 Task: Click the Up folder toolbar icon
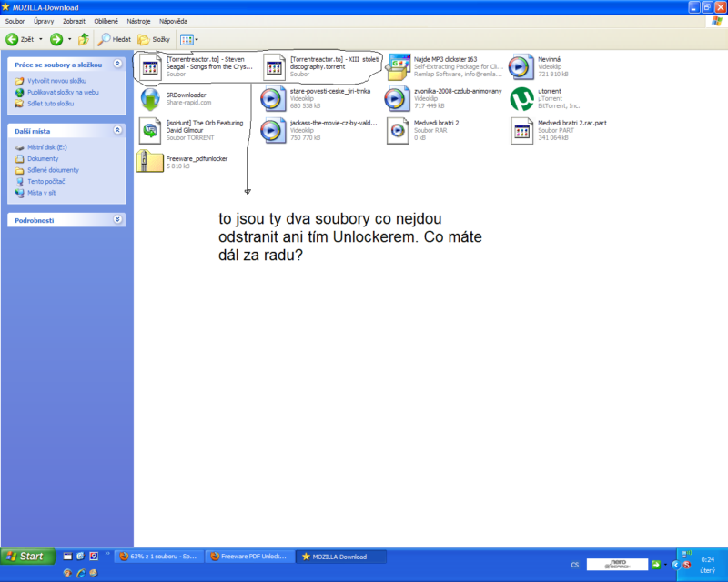point(84,39)
